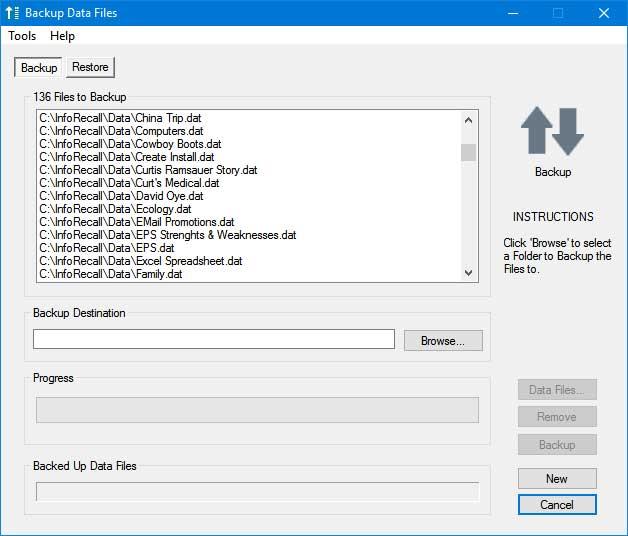Screen dimensions: 628x536
Task: Click the file list scroll down arrow
Action: [x=468, y=273]
